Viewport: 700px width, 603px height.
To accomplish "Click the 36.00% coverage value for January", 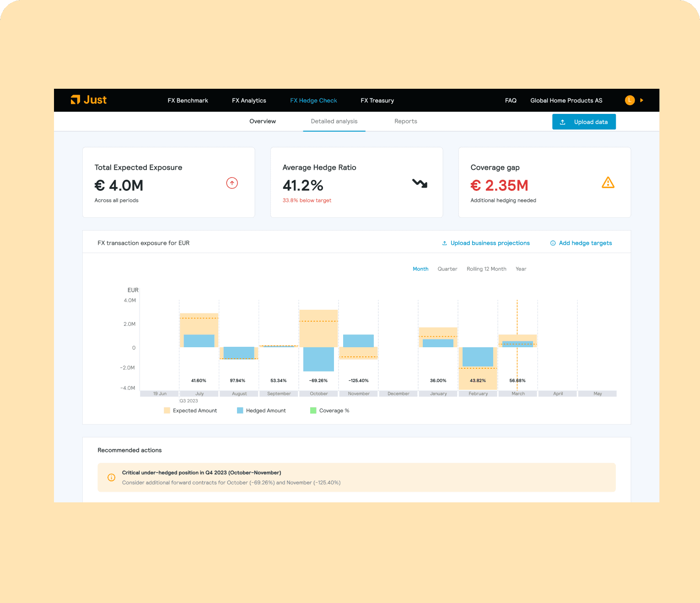I will tap(438, 381).
